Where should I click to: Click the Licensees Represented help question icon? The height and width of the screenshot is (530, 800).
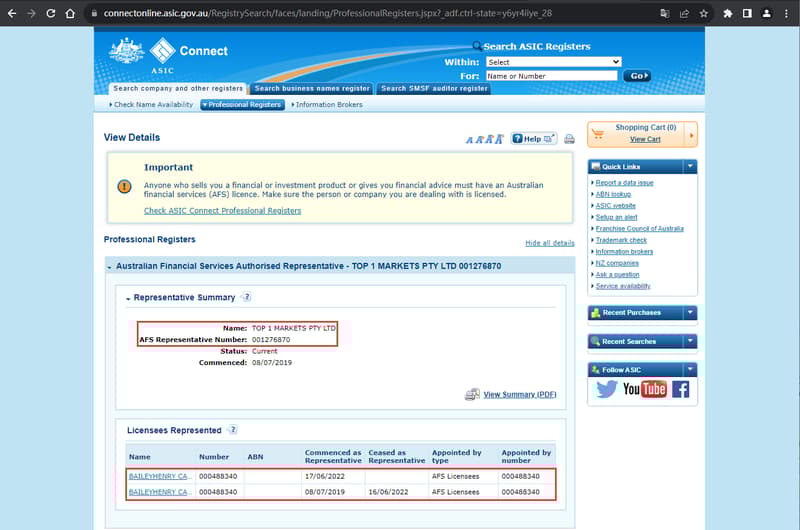(x=233, y=430)
